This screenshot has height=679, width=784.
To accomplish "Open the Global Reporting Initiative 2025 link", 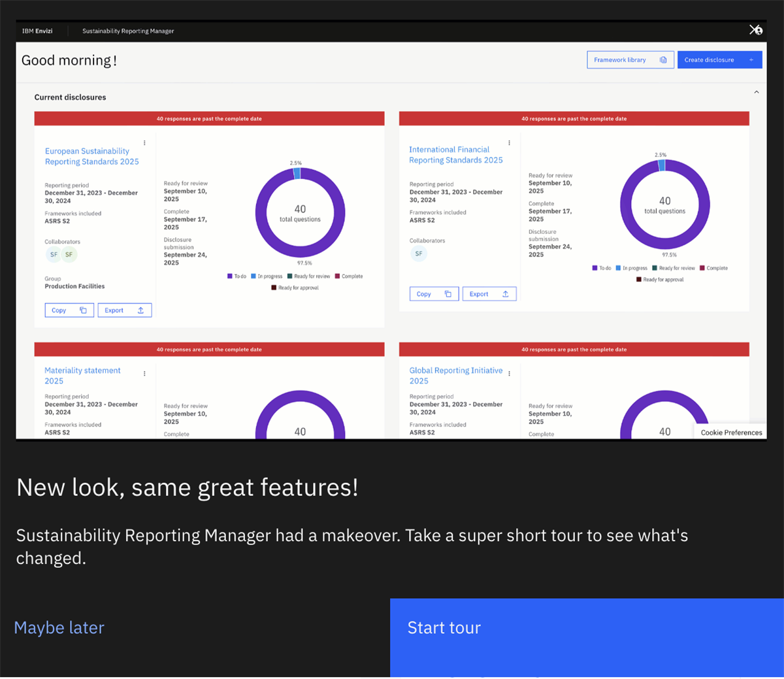I will coord(456,376).
